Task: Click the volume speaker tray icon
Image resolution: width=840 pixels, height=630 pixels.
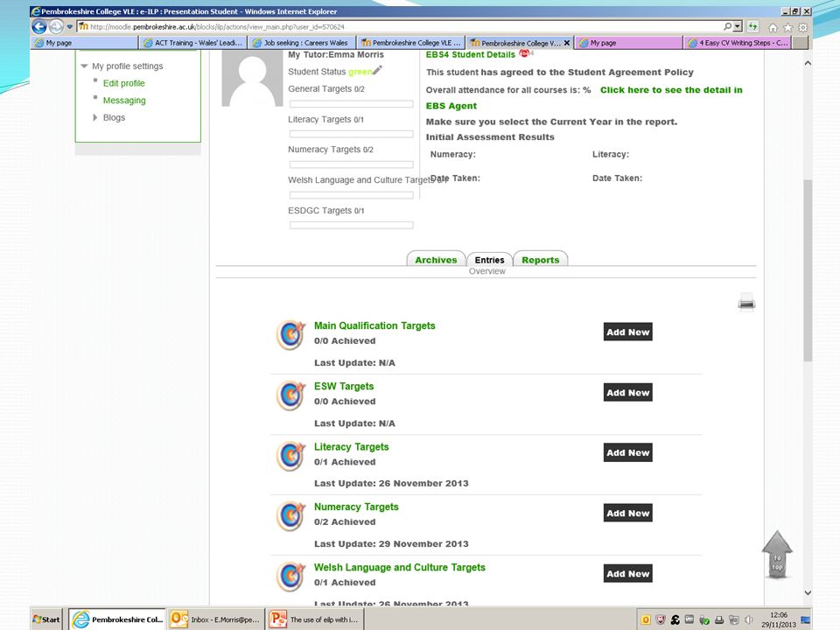Action: click(x=748, y=619)
